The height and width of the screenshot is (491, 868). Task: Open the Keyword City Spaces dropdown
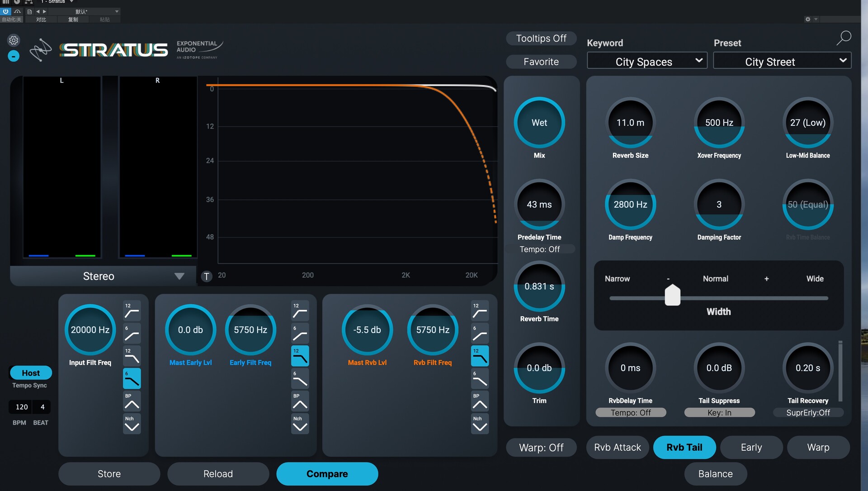pyautogui.click(x=647, y=61)
